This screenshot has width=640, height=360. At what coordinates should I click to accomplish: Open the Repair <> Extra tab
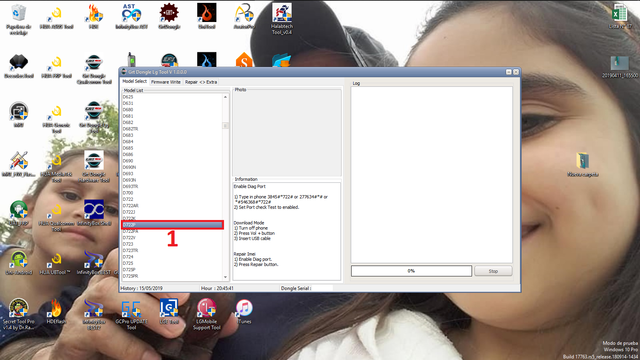point(201,82)
